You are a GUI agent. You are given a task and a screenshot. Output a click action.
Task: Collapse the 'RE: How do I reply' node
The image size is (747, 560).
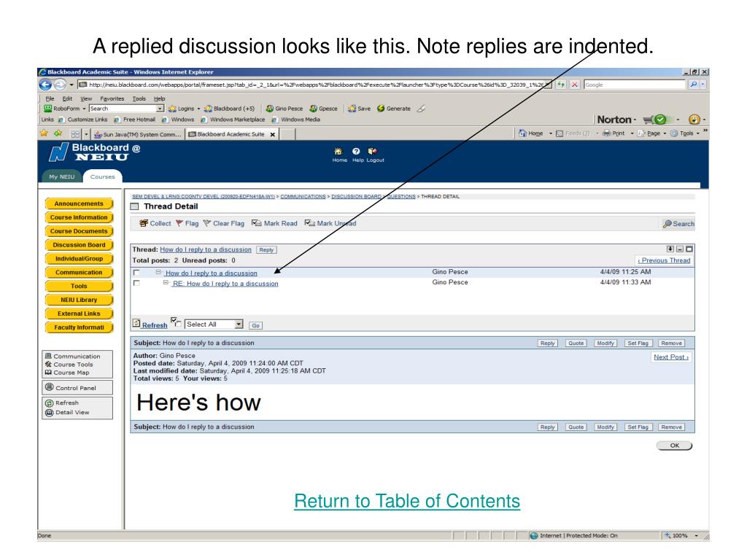[x=166, y=282]
